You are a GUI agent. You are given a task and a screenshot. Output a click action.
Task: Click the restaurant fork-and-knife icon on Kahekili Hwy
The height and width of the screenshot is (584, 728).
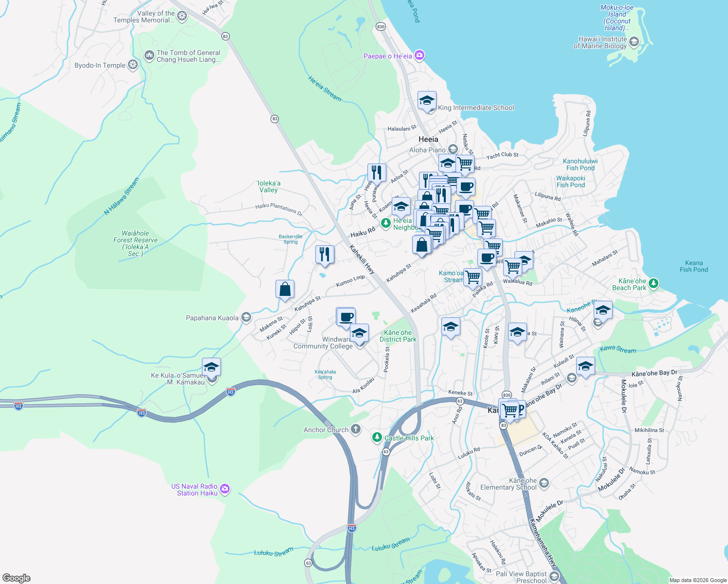pos(324,253)
